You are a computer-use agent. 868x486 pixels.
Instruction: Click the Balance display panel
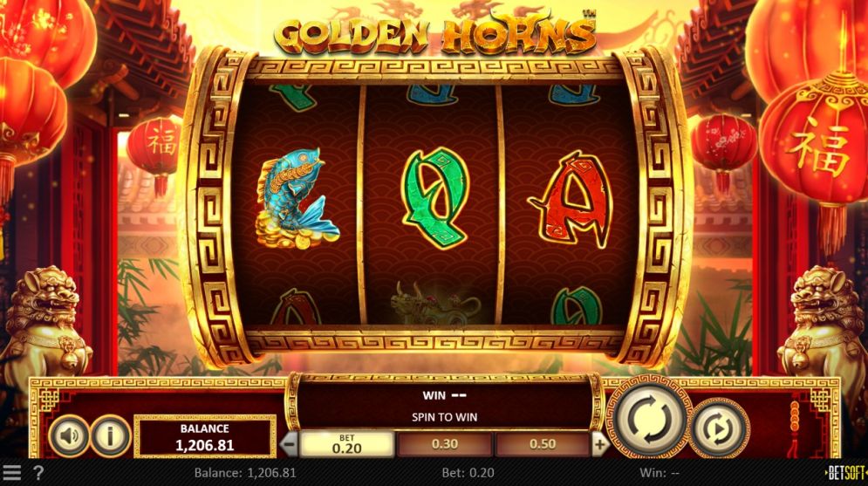click(205, 437)
